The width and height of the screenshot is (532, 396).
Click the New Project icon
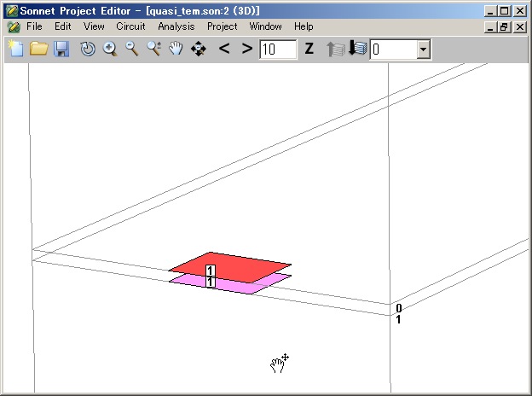point(16,49)
